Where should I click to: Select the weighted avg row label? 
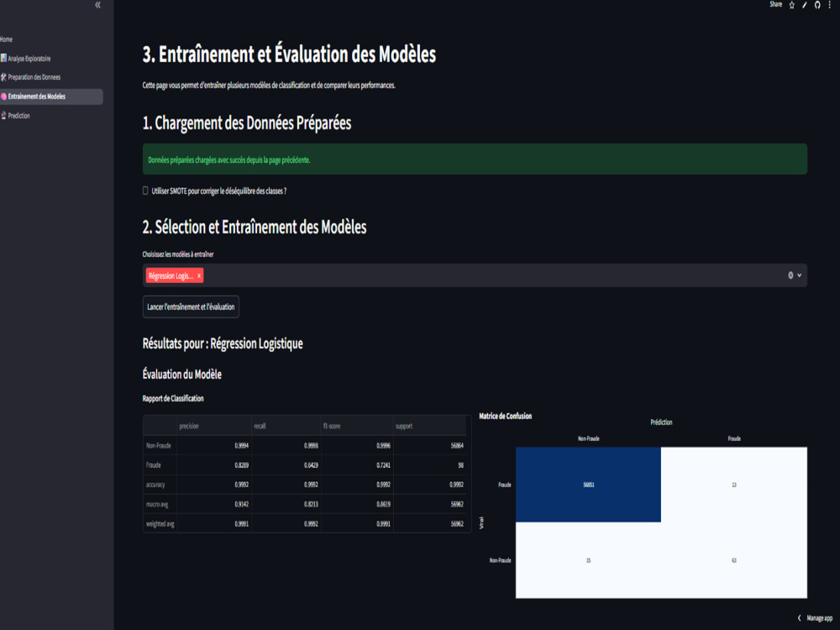click(160, 524)
